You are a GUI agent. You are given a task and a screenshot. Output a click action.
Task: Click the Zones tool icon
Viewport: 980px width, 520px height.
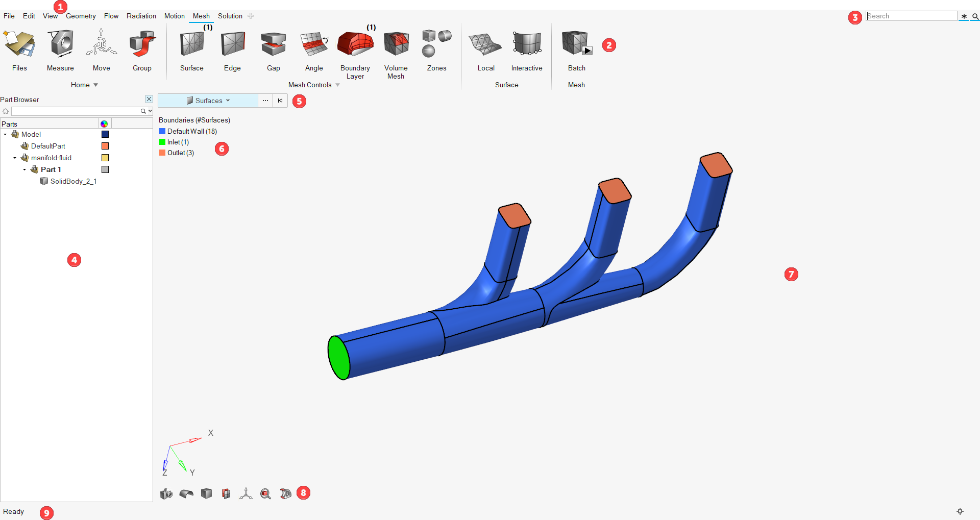click(x=436, y=45)
